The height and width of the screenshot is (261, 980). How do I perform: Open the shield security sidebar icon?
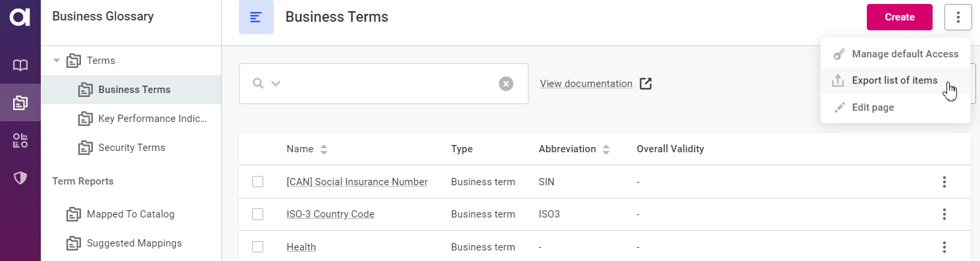[x=20, y=178]
